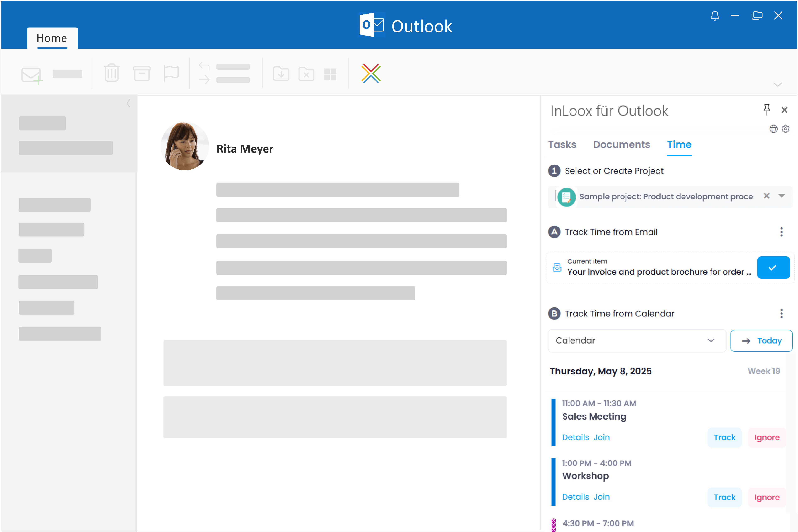
Task: Click the new email envelope icon
Action: (32, 75)
